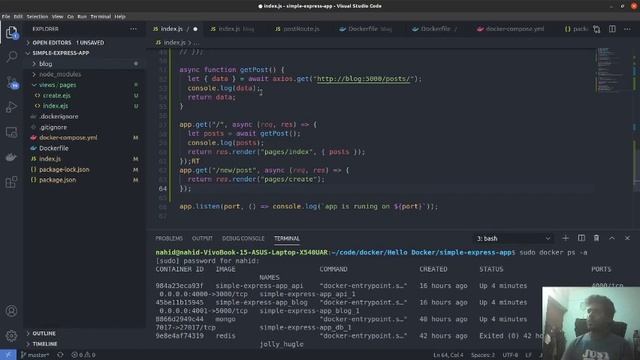Expand the node_modules folder
The height and width of the screenshot is (360, 640).
[x=60, y=74]
